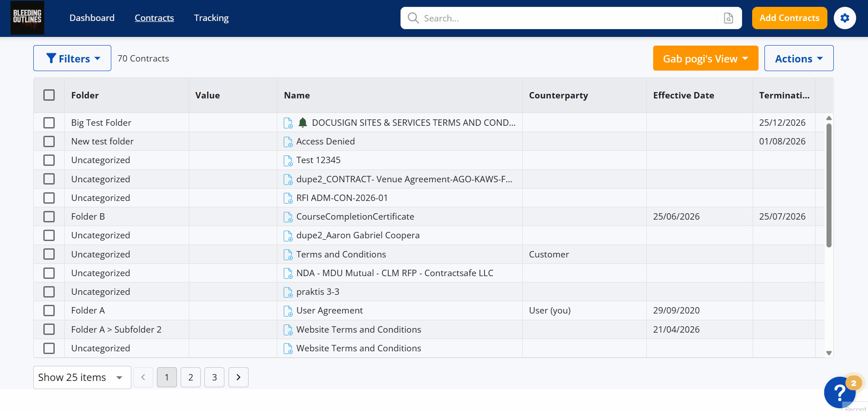The image size is (868, 411).
Task: Click the Add Contracts button
Action: click(x=790, y=18)
